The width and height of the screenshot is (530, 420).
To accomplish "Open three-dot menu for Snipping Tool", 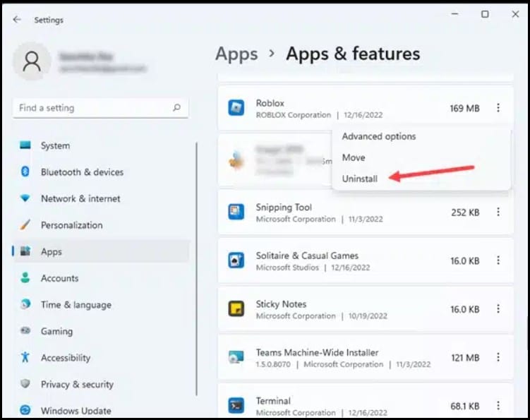I will [x=498, y=212].
